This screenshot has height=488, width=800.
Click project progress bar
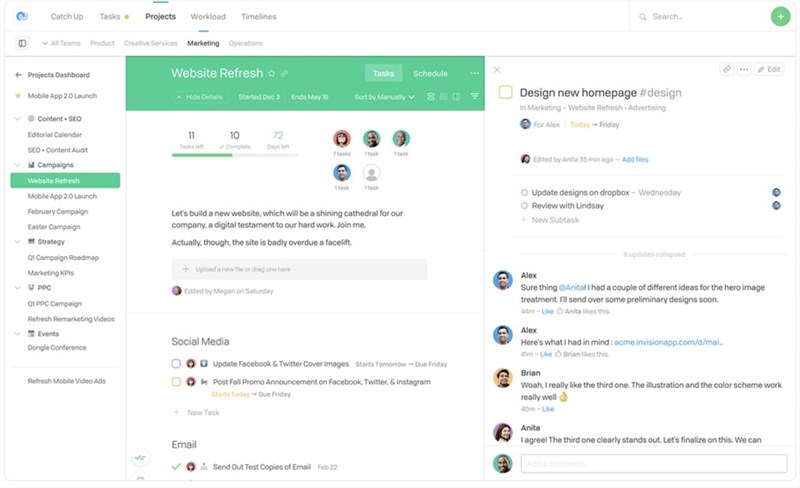235,155
